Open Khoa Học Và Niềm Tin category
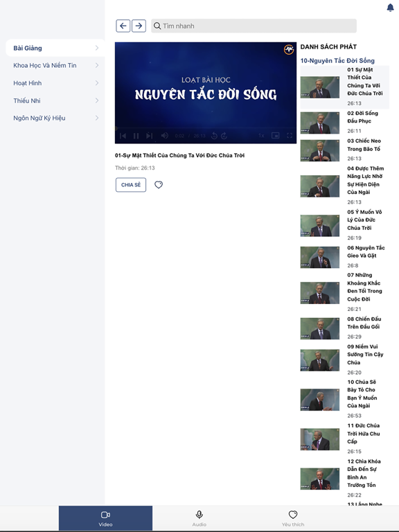The image size is (399, 532). click(x=55, y=66)
